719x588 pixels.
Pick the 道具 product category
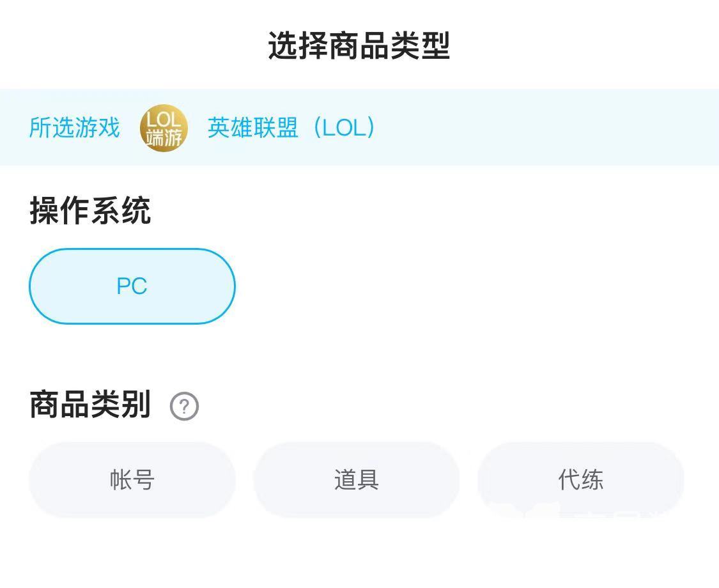[x=357, y=479]
